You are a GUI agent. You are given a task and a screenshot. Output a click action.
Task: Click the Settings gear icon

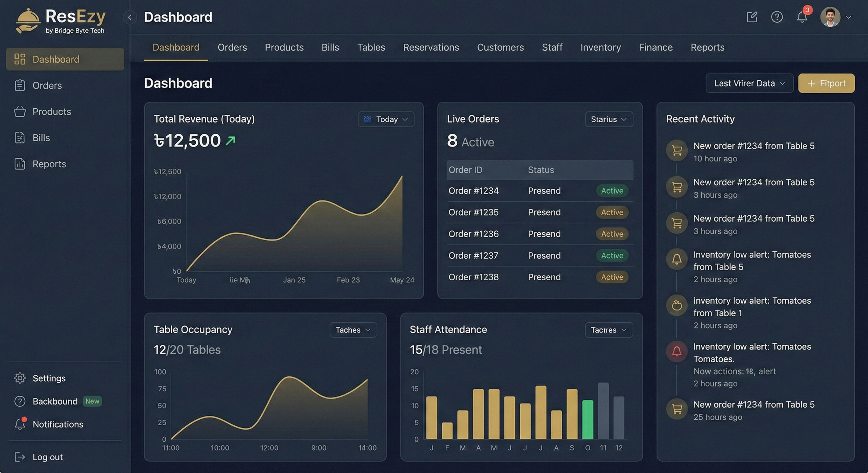point(20,378)
